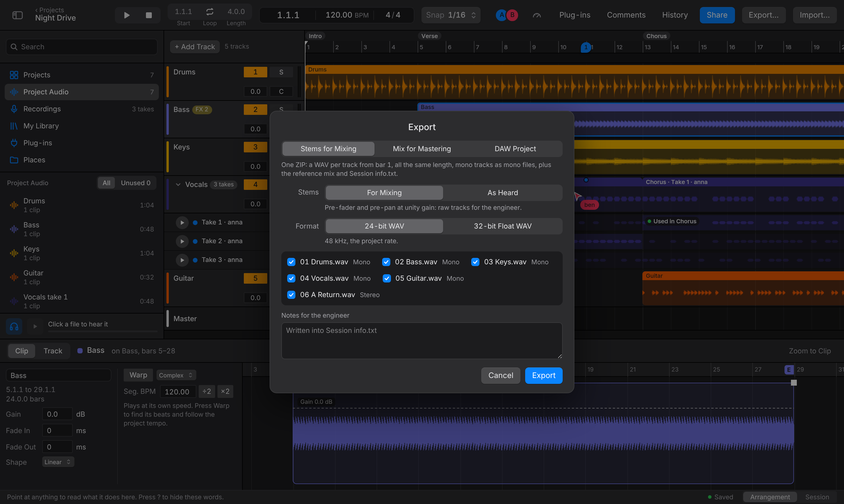Click the Bass clip color dot
This screenshot has width=844, height=504.
point(80,350)
